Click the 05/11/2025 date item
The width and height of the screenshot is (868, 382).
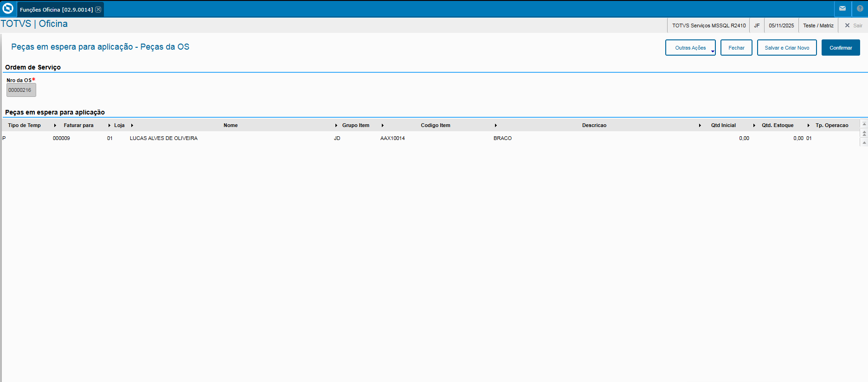coord(781,25)
